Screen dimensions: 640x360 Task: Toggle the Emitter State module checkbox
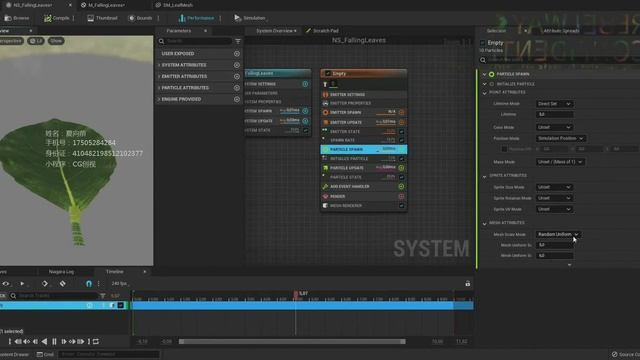point(402,132)
